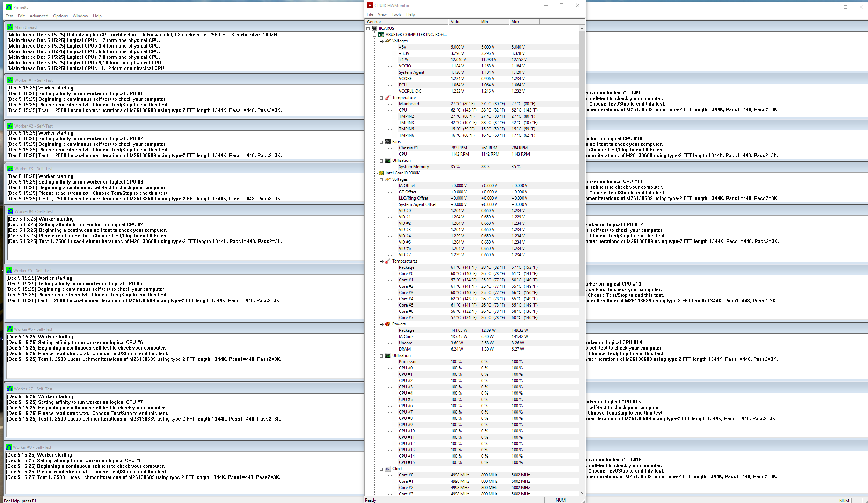This screenshot has height=503, width=868.
Task: Collapse the motherboard Temperatures section
Action: [x=381, y=98]
